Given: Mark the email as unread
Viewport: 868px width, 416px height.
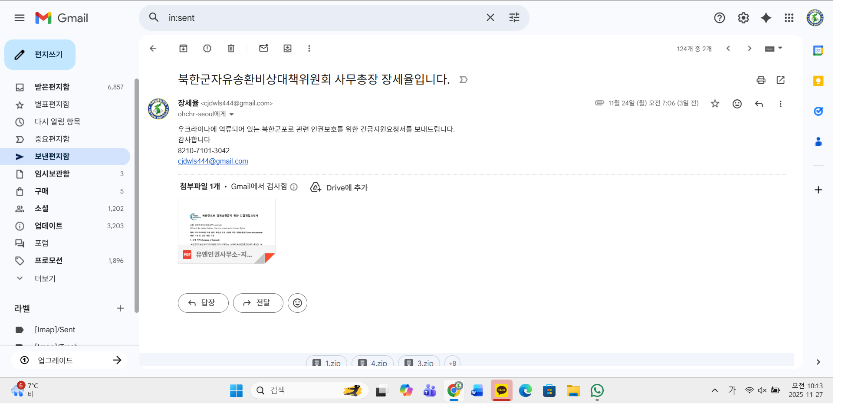Looking at the screenshot, I should pos(263,49).
